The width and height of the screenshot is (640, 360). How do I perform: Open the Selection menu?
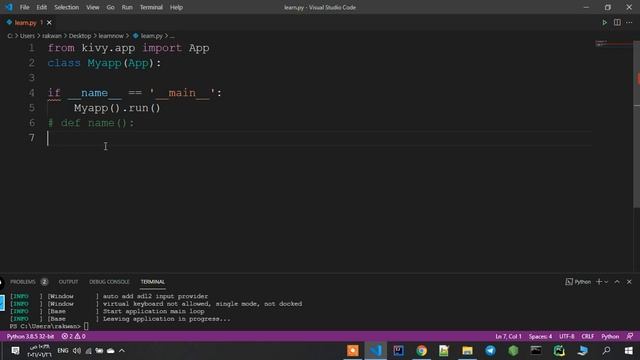click(67, 7)
